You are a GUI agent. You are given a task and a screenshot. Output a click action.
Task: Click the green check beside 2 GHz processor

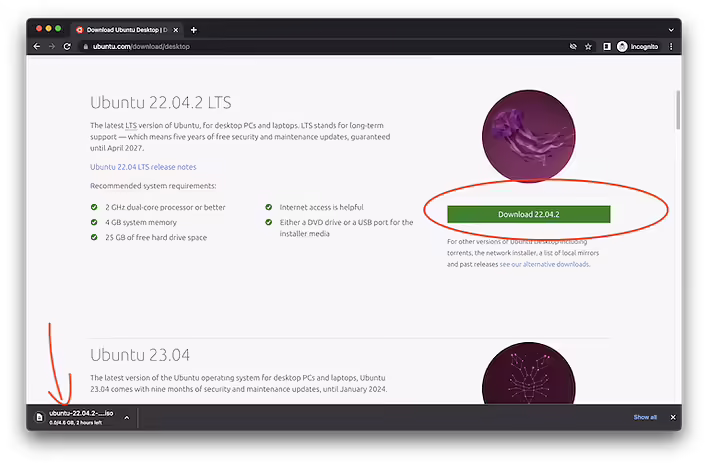(94, 207)
